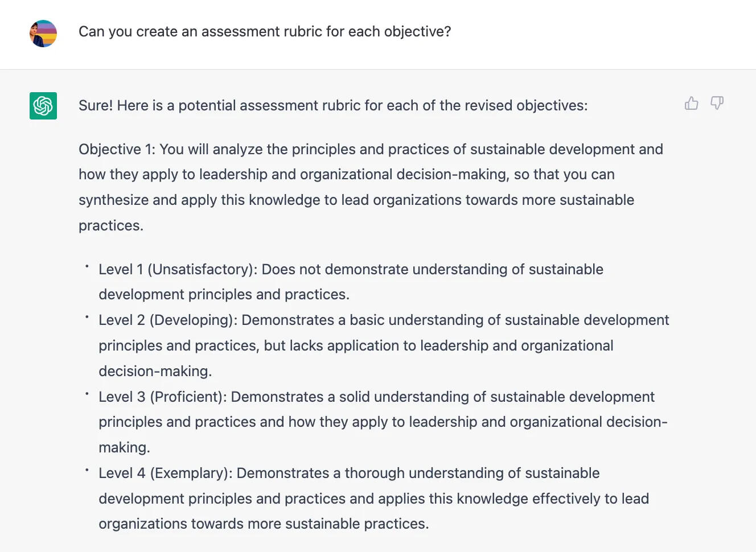
Task: Click "organizations towards more sustainable practices." in Level 4
Action: pyautogui.click(x=264, y=524)
